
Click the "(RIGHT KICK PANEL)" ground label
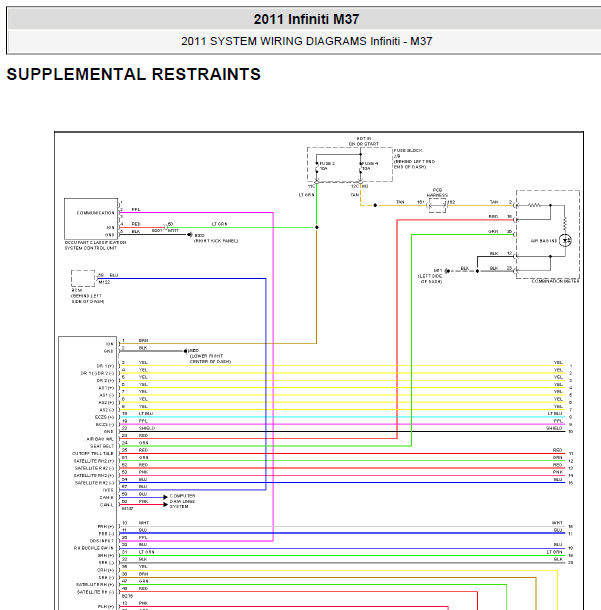point(216,241)
